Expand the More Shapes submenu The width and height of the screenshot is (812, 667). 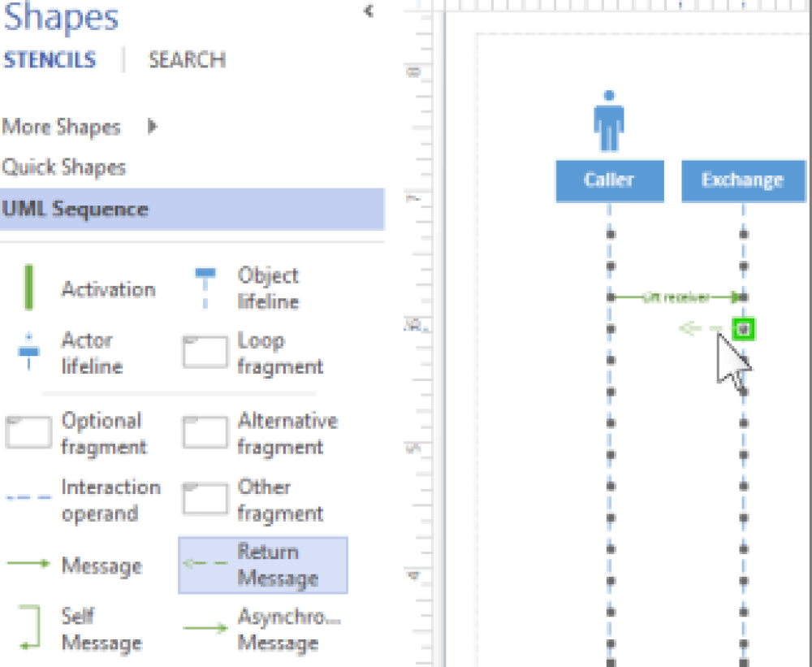click(x=152, y=127)
